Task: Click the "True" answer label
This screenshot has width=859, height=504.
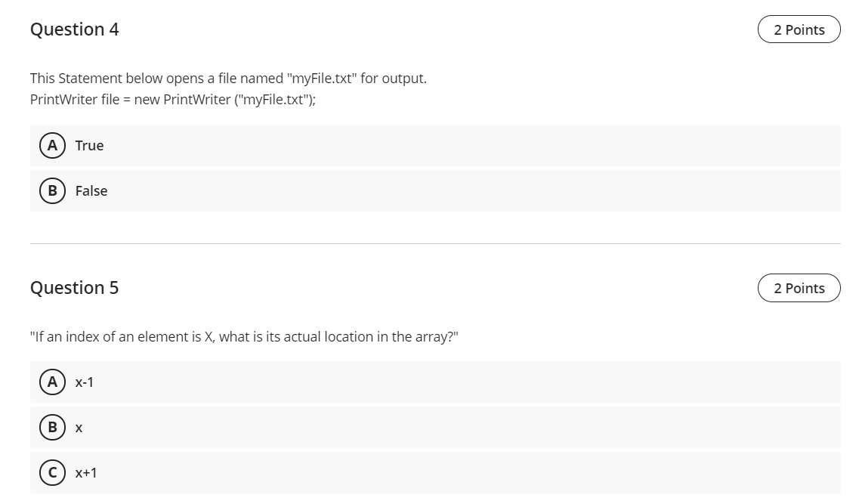Action: 89,146
